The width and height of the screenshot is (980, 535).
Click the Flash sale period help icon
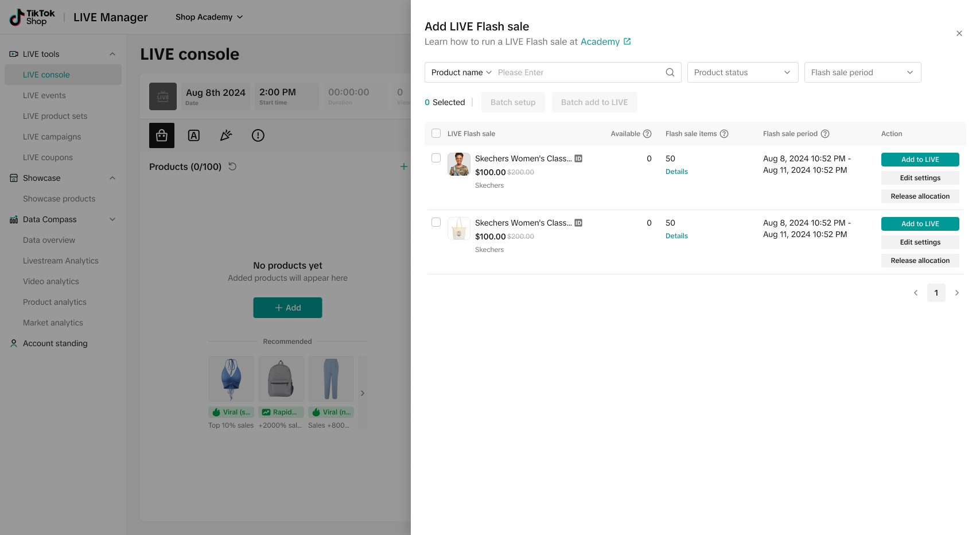pyautogui.click(x=825, y=134)
